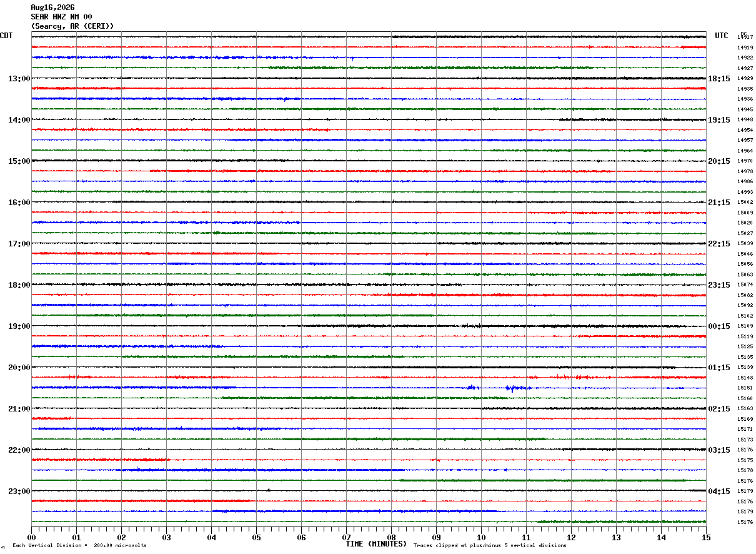The height and width of the screenshot is (554, 756).
Task: Select the 13:00 CDT time label
Action: click(19, 79)
